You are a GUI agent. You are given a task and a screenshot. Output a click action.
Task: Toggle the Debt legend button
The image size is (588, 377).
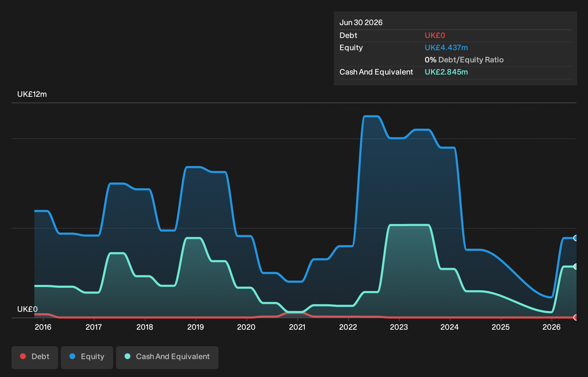click(35, 357)
